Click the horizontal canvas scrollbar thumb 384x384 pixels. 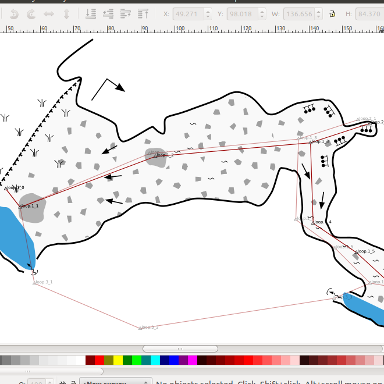click(x=180, y=349)
